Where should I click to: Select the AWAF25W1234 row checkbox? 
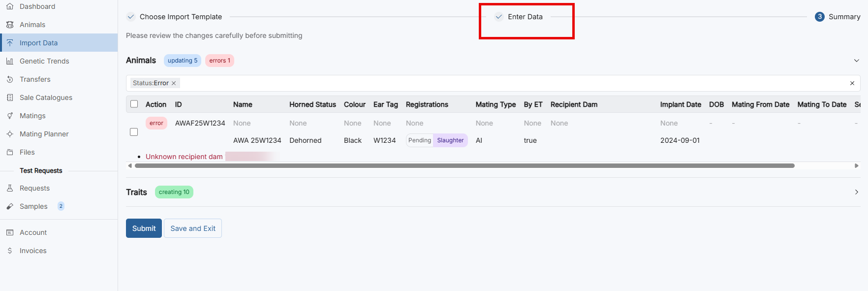click(134, 132)
